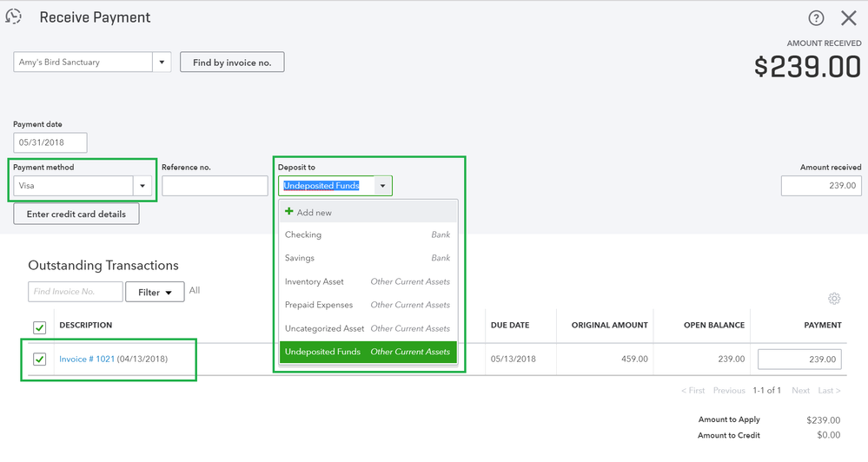Focus the Find Invoice No. search box
868x462 pixels.
[76, 292]
